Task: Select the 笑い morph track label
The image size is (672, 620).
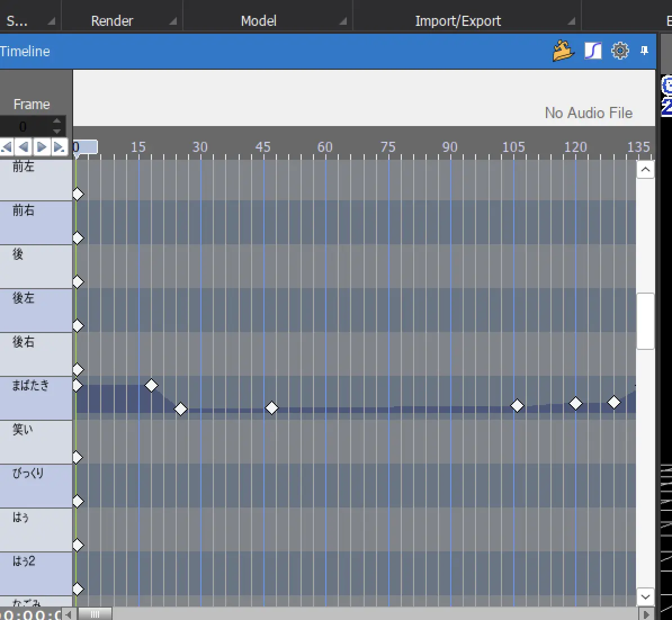Action: pyautogui.click(x=36, y=442)
